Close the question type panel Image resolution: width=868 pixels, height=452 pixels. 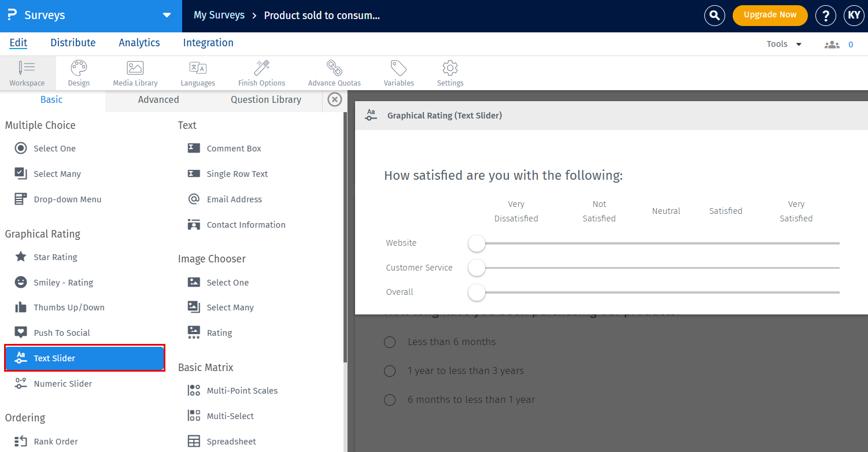334,99
